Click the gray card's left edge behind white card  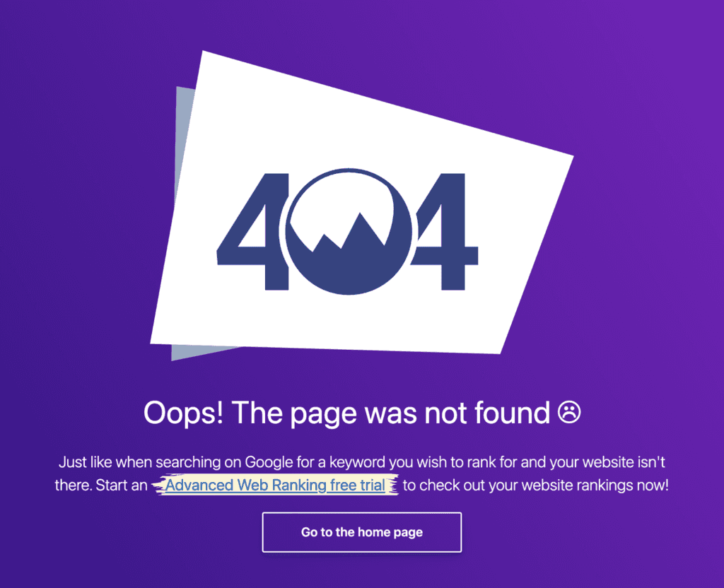182,139
